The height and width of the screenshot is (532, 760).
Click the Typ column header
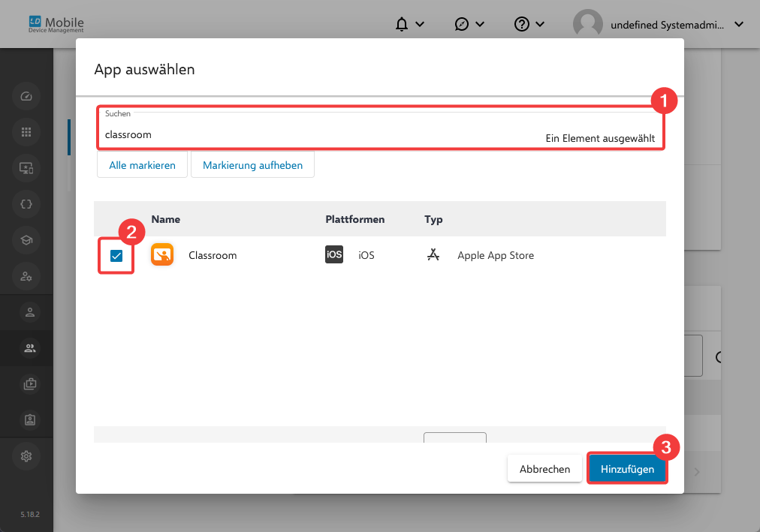coord(433,220)
